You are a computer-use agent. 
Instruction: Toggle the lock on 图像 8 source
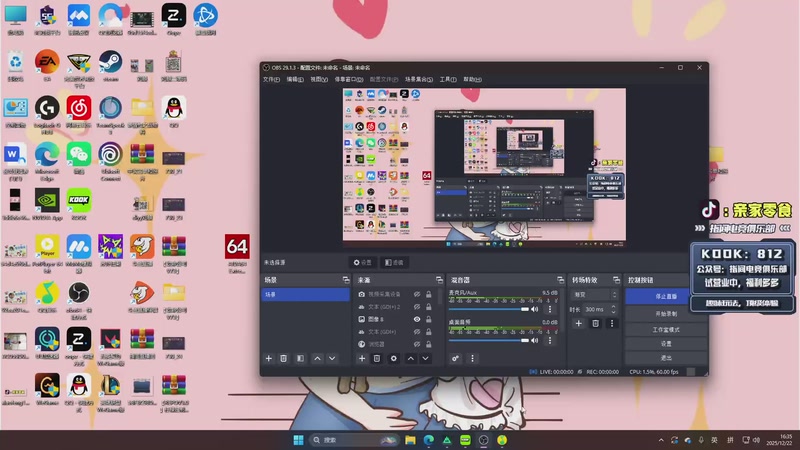[429, 319]
